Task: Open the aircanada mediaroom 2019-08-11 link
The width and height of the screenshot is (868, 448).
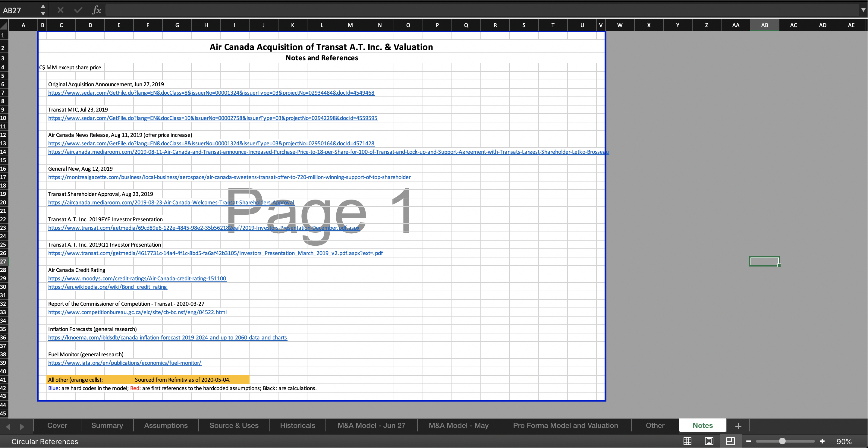Action: 329,152
